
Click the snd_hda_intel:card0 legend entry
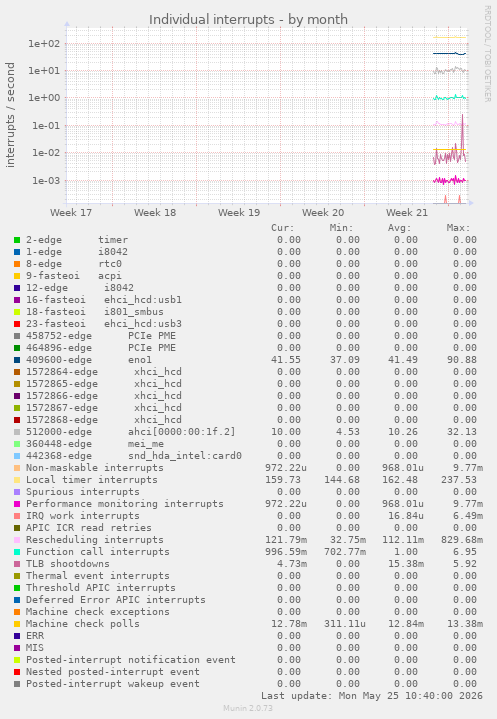tap(185, 456)
